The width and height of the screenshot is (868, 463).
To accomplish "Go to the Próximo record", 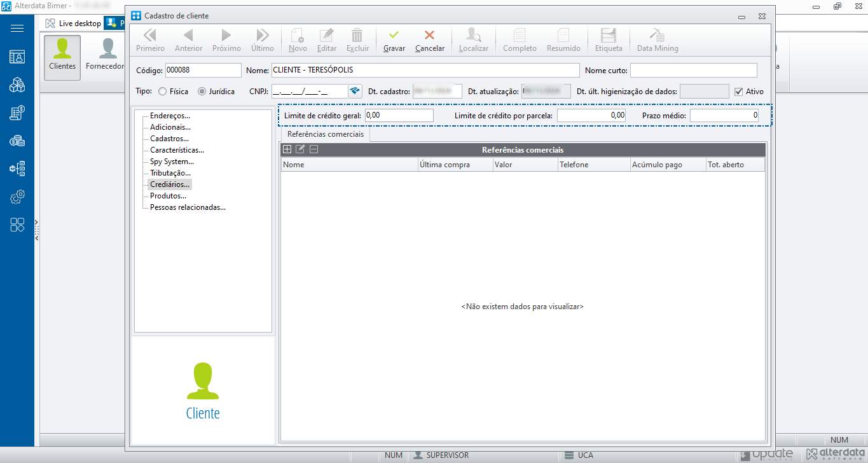I will click(226, 40).
